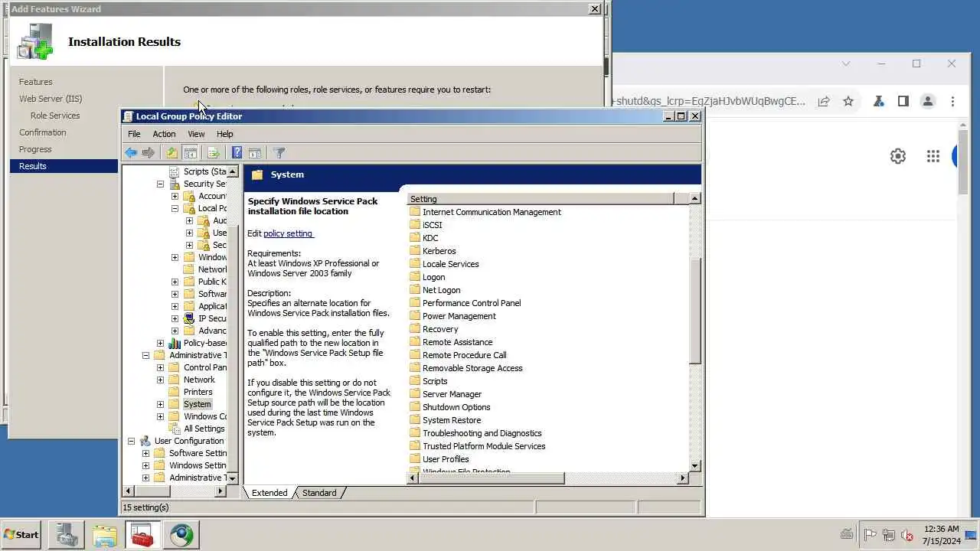
Task: Open the Action menu
Action: [x=164, y=134]
